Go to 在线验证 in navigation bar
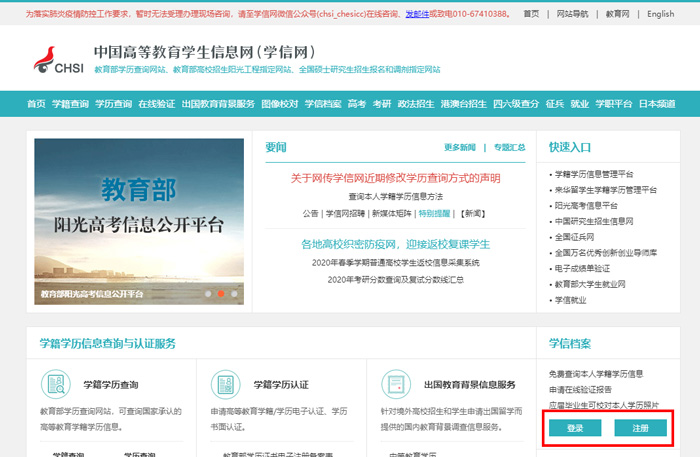Viewport: 700px width, 457px height. [x=156, y=104]
